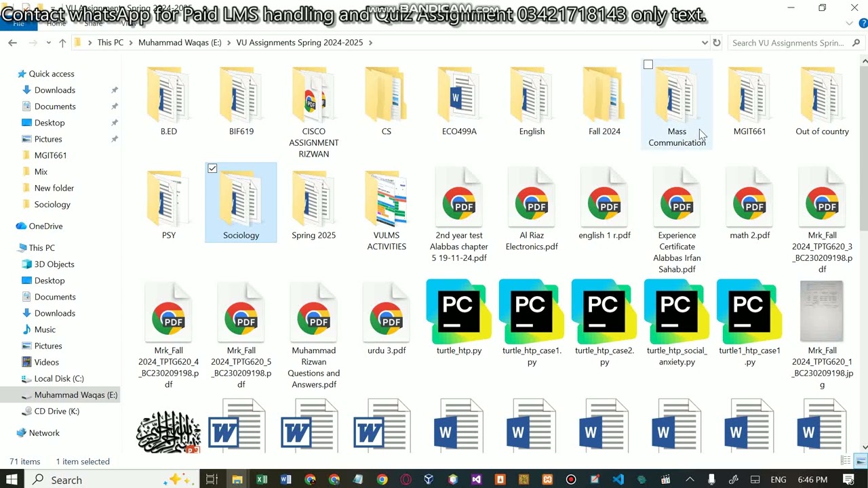Expand chevron after VU Assignments Spring breadcrumb
Viewport: 868px width, 488px height.
pyautogui.click(x=370, y=43)
